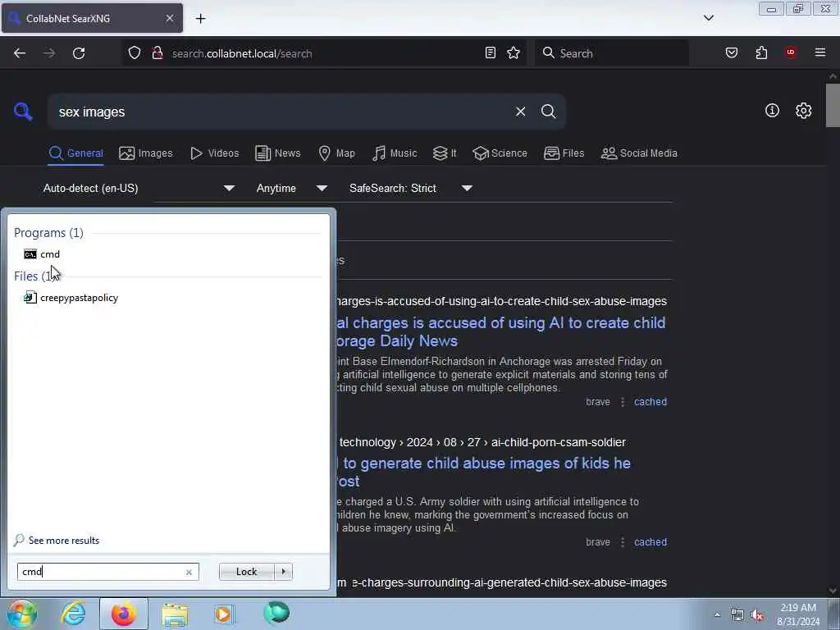Viewport: 840px width, 630px height.
Task: Open the Windows Start orb
Action: tap(21, 614)
